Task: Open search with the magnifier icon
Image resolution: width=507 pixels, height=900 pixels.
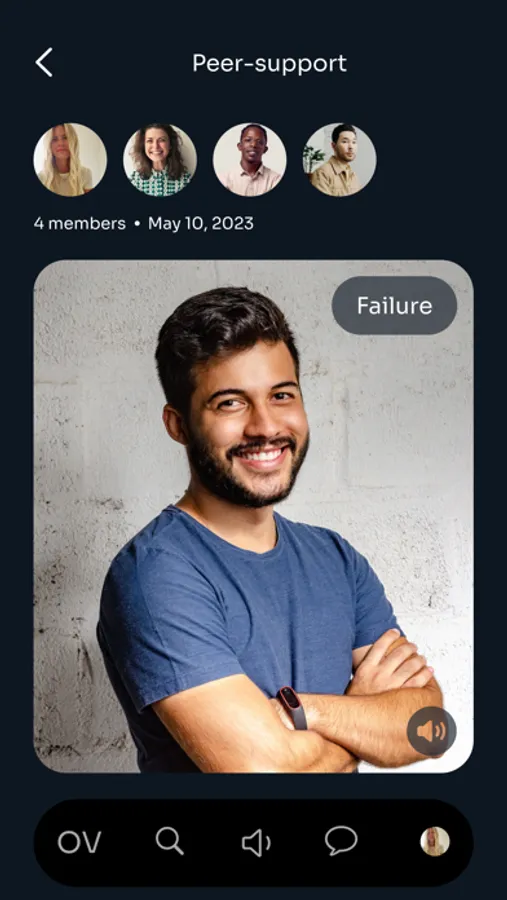Action: tap(169, 841)
